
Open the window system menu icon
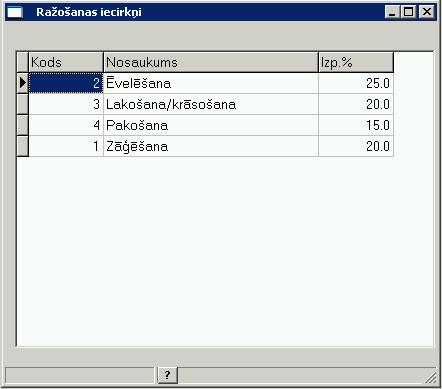[15, 12]
